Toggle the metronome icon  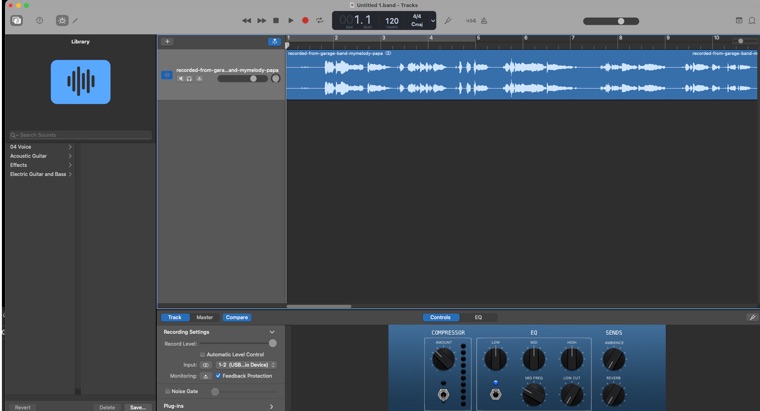coord(484,20)
